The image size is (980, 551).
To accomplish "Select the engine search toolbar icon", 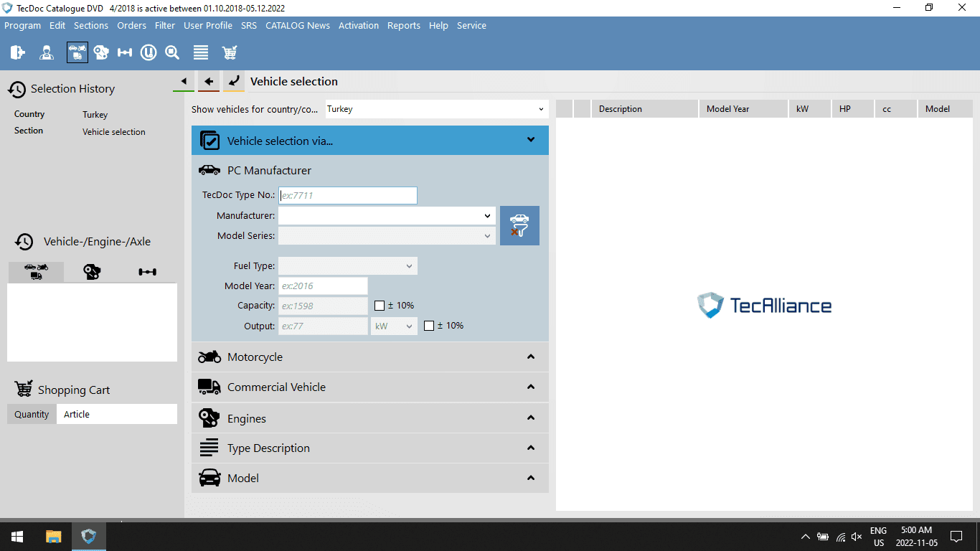I will pyautogui.click(x=101, y=52).
